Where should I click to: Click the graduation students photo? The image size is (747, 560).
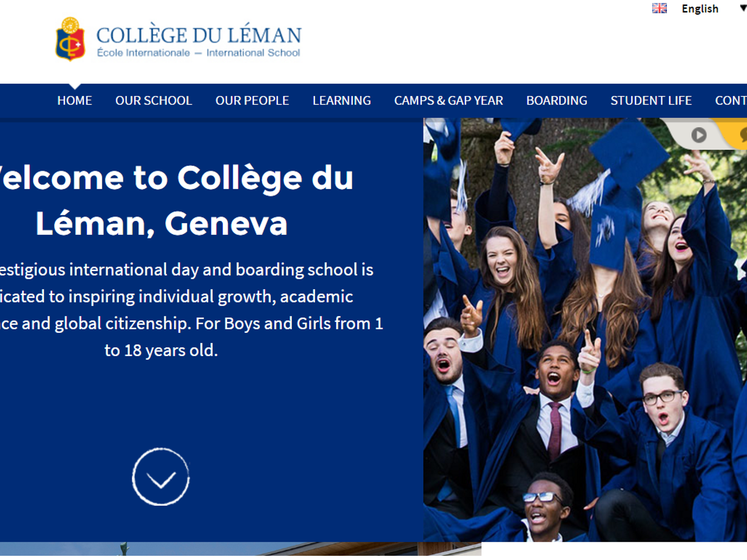coord(585,329)
